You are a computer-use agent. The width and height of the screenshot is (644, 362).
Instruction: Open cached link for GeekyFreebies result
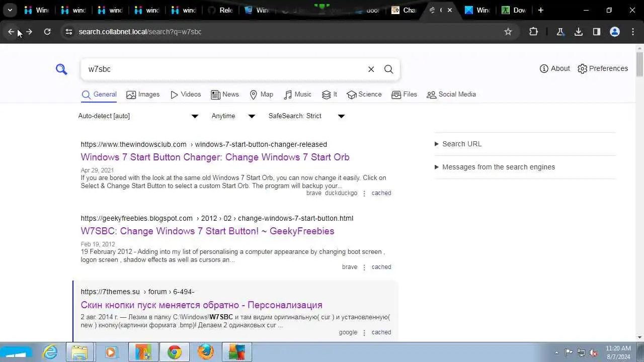[x=381, y=267]
